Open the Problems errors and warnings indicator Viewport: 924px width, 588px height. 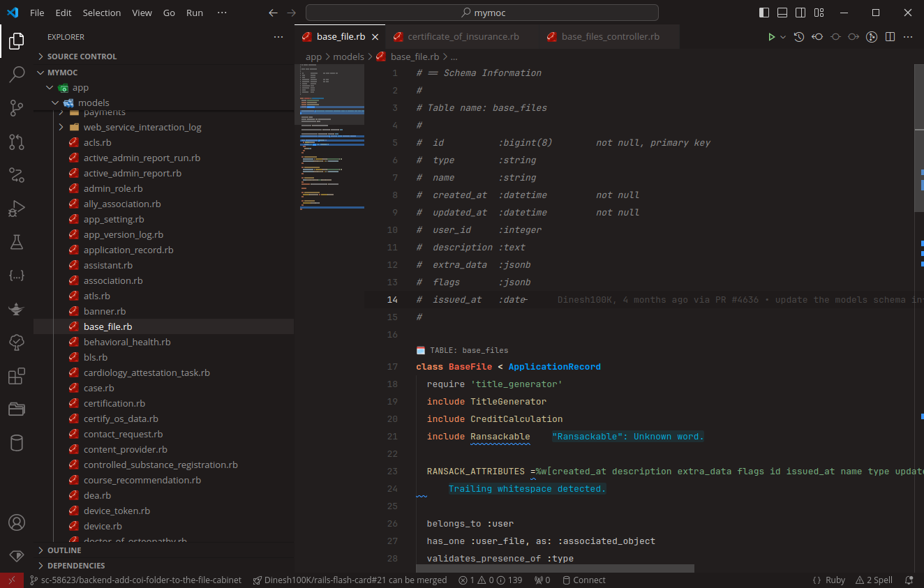[490, 580]
